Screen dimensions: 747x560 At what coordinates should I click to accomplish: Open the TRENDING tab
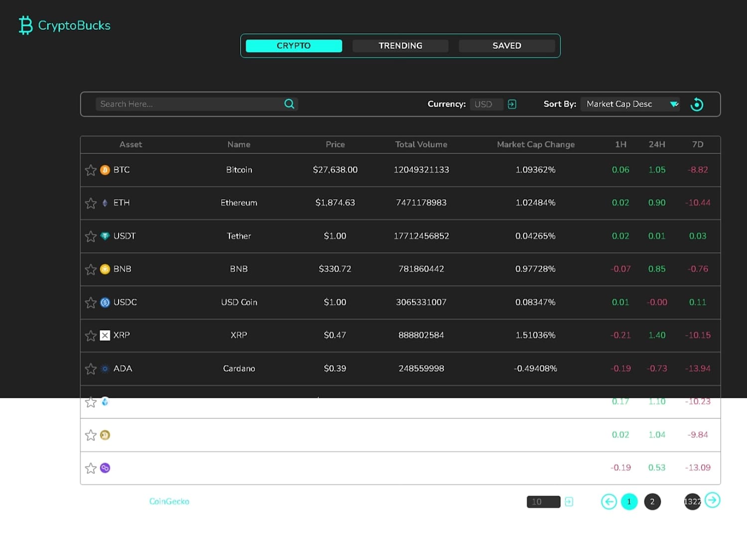[400, 46]
